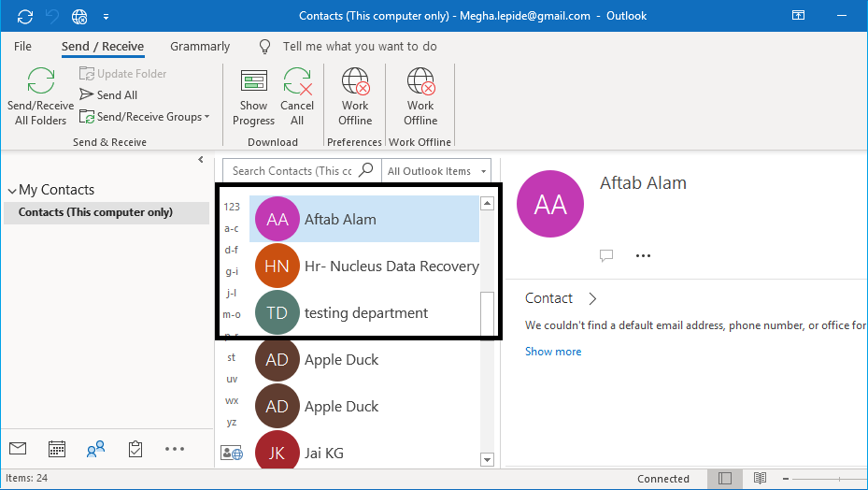Jump to uv in the contact index

click(x=232, y=379)
